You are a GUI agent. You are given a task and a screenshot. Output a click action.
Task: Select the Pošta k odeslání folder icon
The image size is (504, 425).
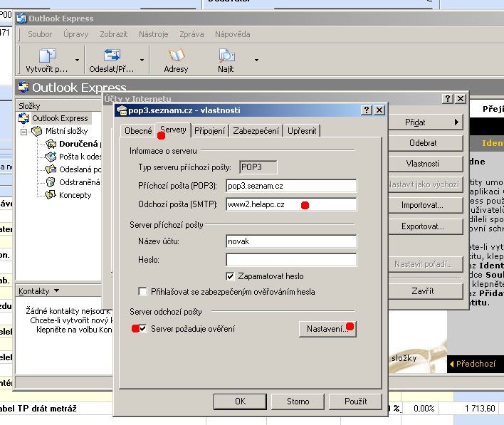tap(51, 157)
